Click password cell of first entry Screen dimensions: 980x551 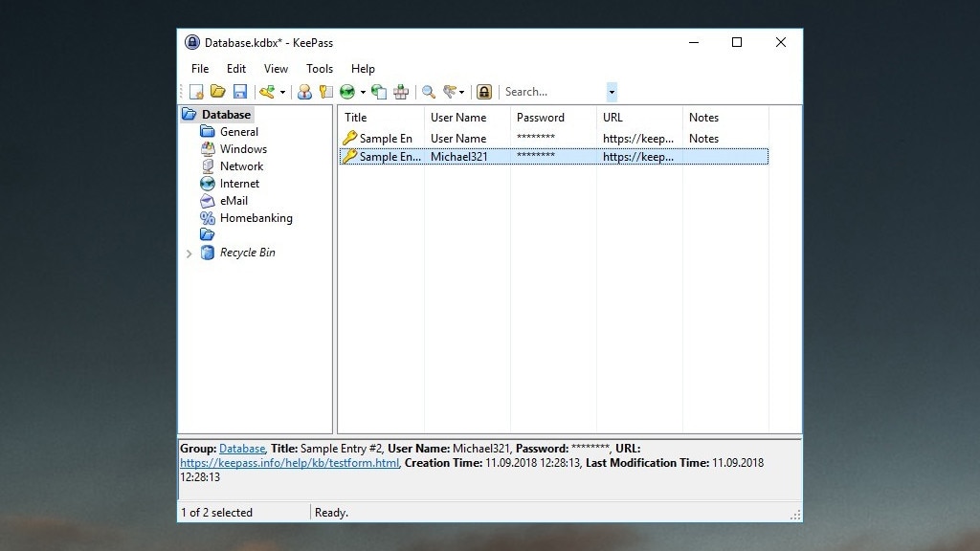536,138
